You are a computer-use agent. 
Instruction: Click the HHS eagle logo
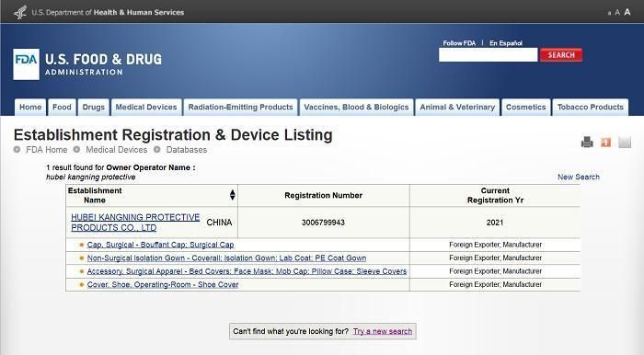pos(20,12)
